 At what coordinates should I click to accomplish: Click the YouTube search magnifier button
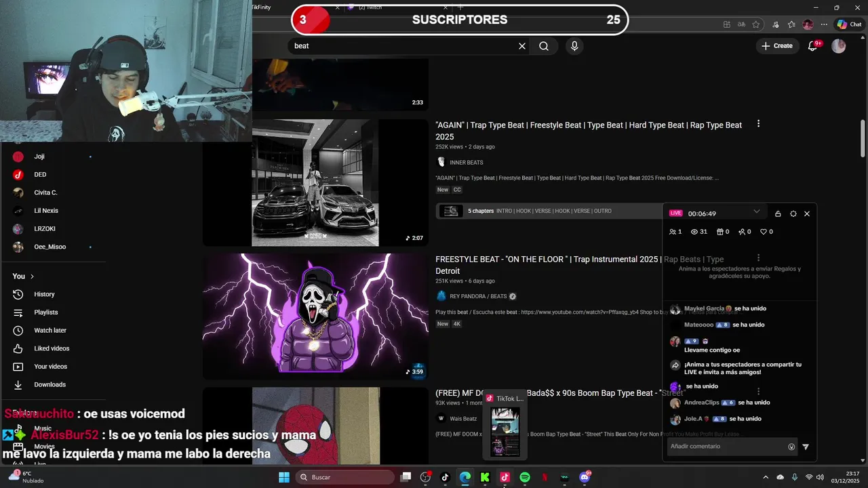click(544, 46)
